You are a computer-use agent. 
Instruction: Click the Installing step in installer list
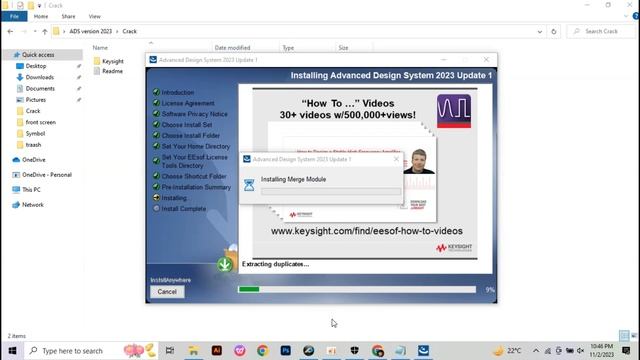(x=174, y=198)
